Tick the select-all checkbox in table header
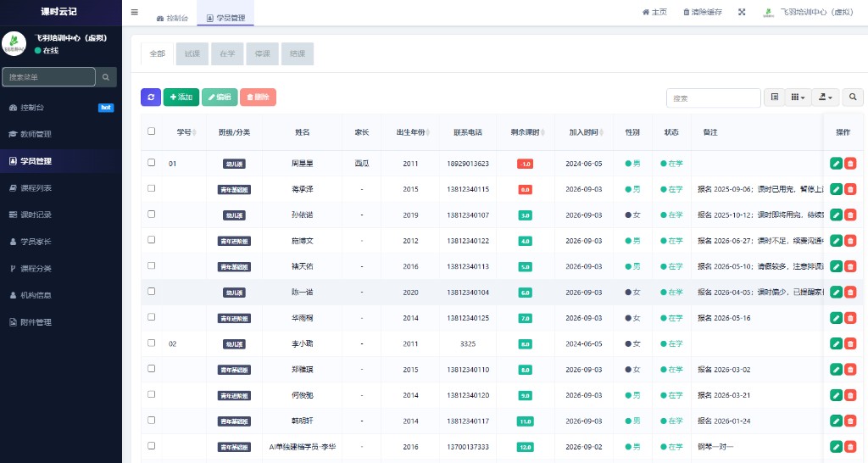The width and height of the screenshot is (868, 463). click(152, 131)
